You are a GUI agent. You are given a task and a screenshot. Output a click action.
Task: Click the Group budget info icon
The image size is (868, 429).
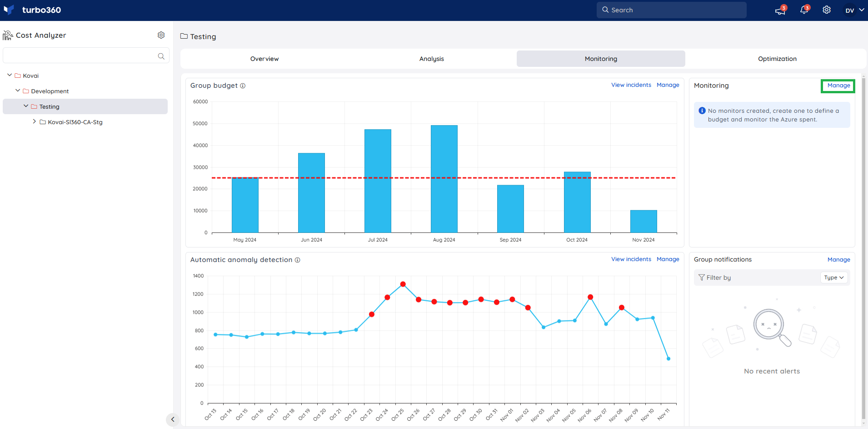[x=243, y=86]
